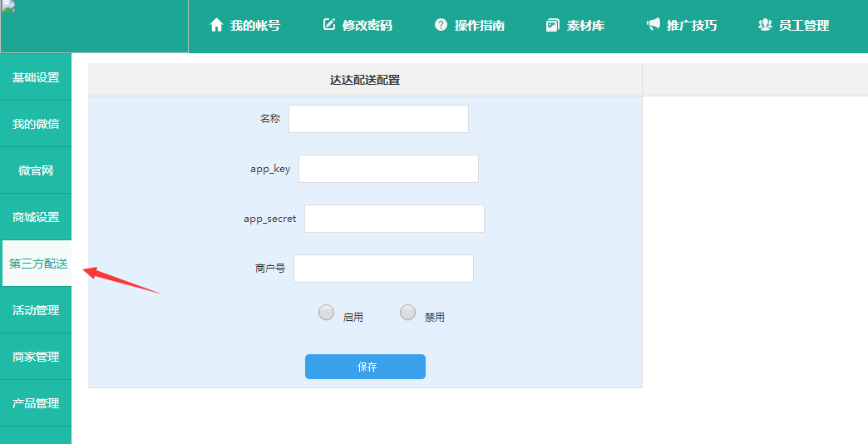868x444 pixels.
Task: Open 员工管理 in the top navigation
Action: (x=804, y=26)
